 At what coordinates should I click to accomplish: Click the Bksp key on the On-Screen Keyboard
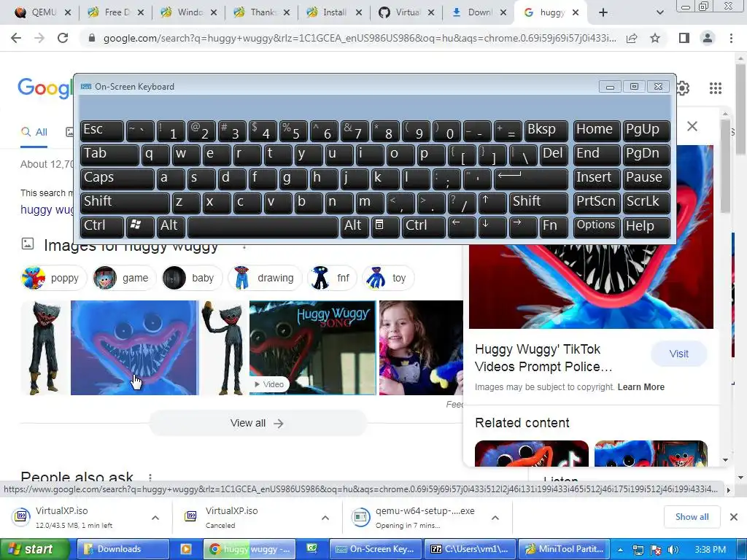546,131
